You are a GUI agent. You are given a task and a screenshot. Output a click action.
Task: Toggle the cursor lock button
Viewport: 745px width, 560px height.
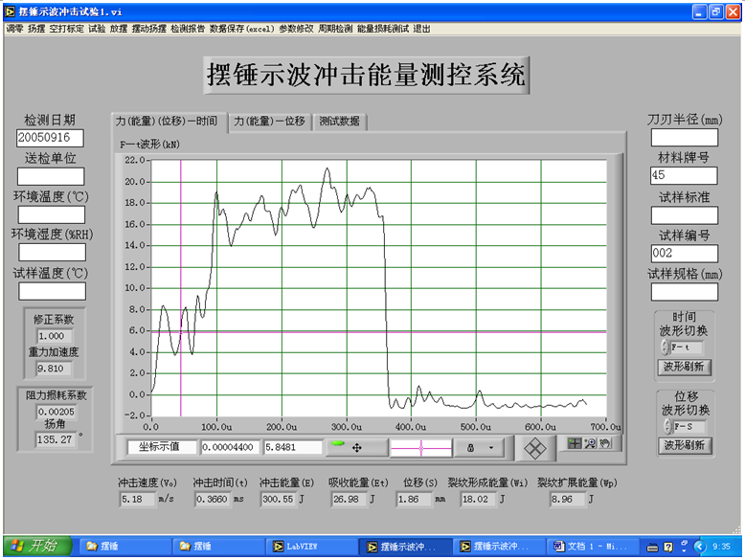[470, 447]
